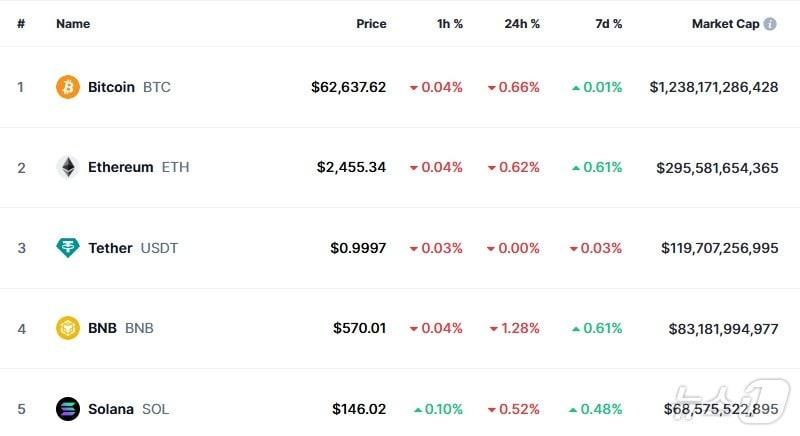Click the Tether coin logo icon

[68, 248]
